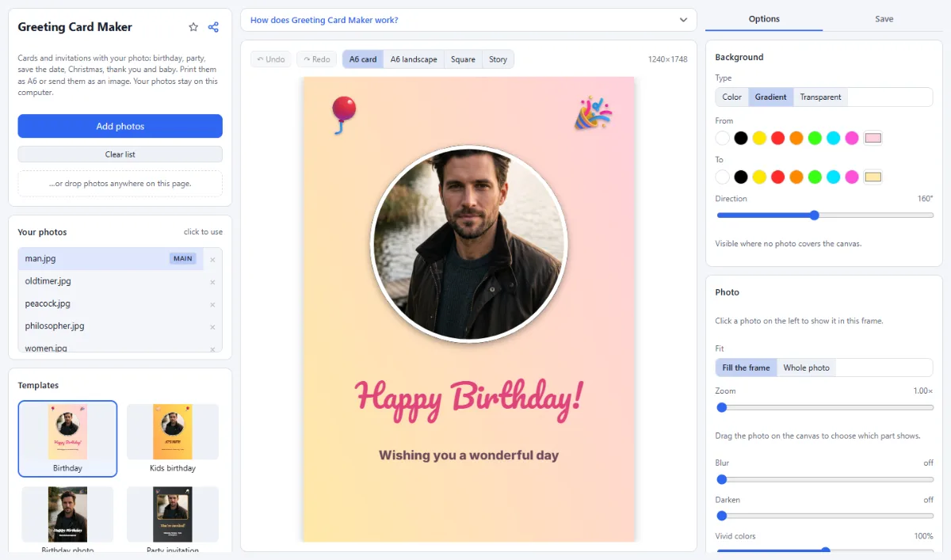This screenshot has height=560, width=951.
Task: Pick black in the From color row
Action: pyautogui.click(x=740, y=138)
